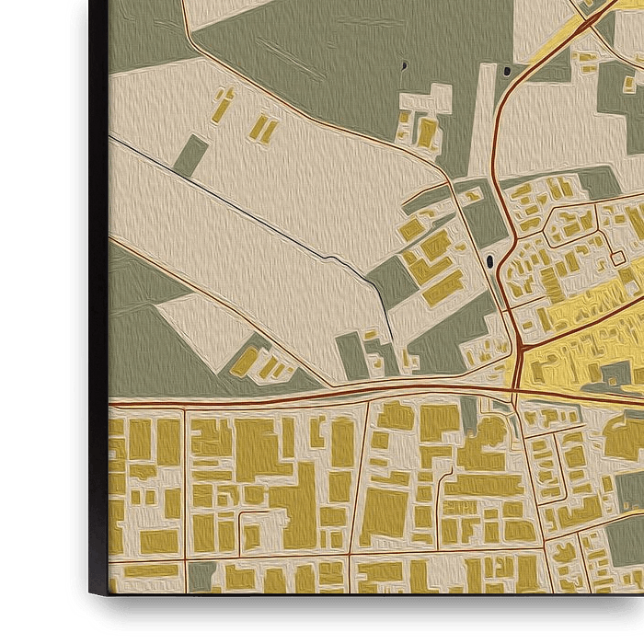
Task: Click the small green rectangle in the beige field
Action: pyautogui.click(x=190, y=155)
